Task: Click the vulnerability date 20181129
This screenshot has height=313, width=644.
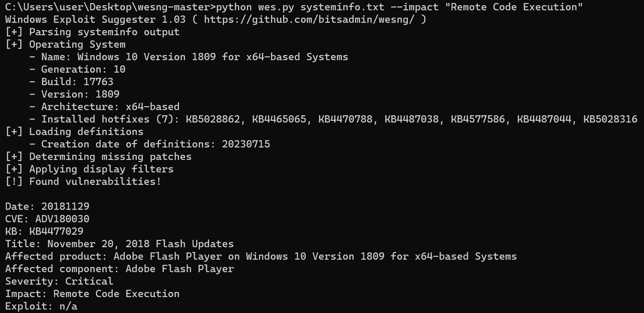Action: tap(65, 206)
